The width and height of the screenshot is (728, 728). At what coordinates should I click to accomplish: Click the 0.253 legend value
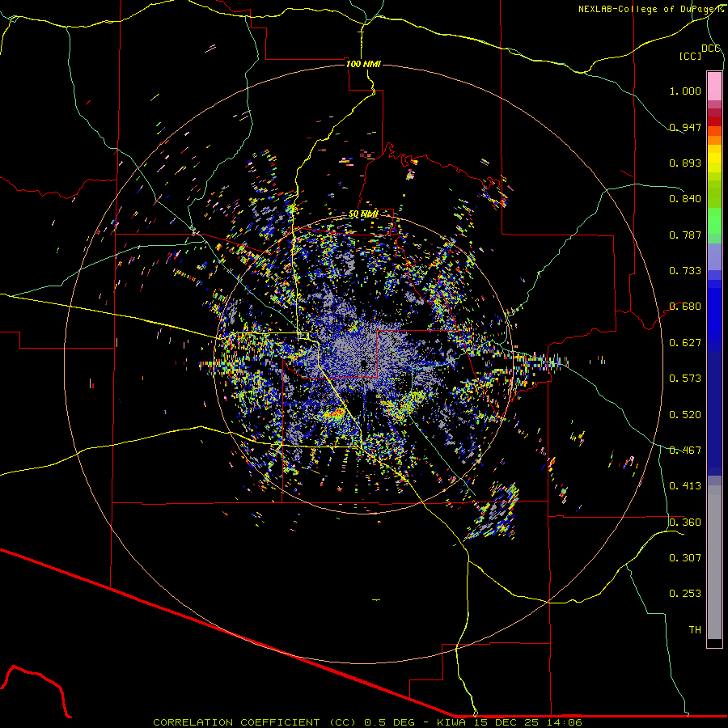685,594
